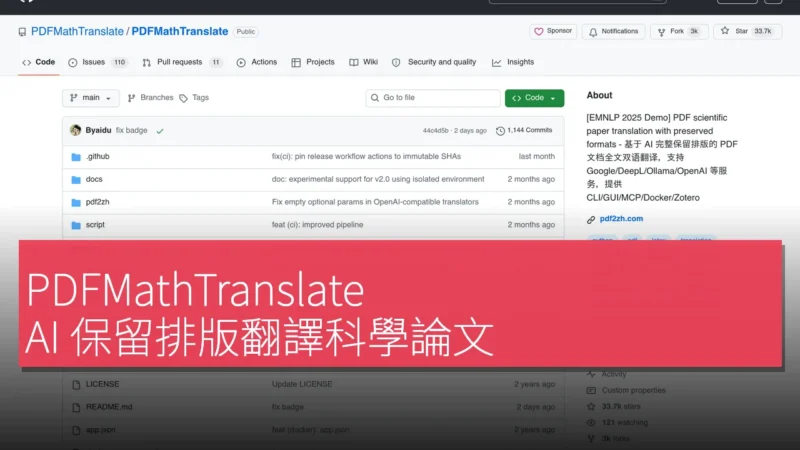
Task: Click the Security shield icon
Action: (x=396, y=63)
